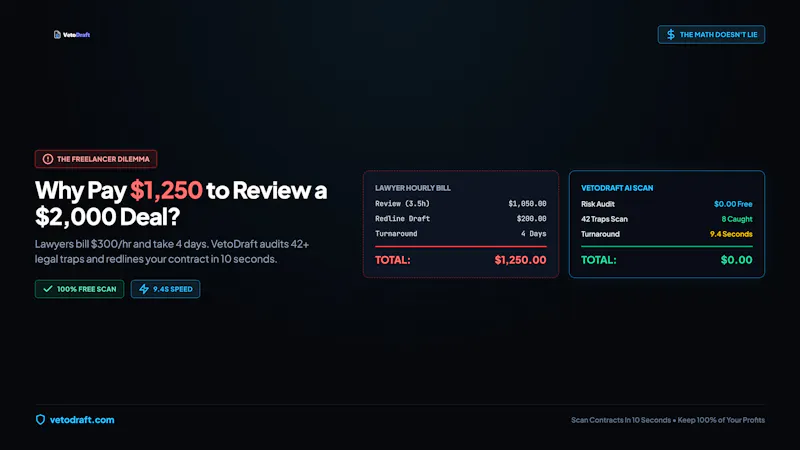Viewport: 800px width, 450px height.
Task: Click the The Freelancer Dilemma badge
Action: pyautogui.click(x=96, y=159)
